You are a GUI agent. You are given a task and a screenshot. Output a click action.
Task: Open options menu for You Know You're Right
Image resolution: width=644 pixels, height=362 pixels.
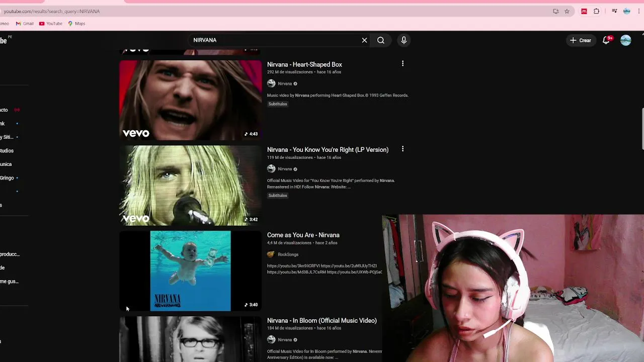(x=403, y=149)
